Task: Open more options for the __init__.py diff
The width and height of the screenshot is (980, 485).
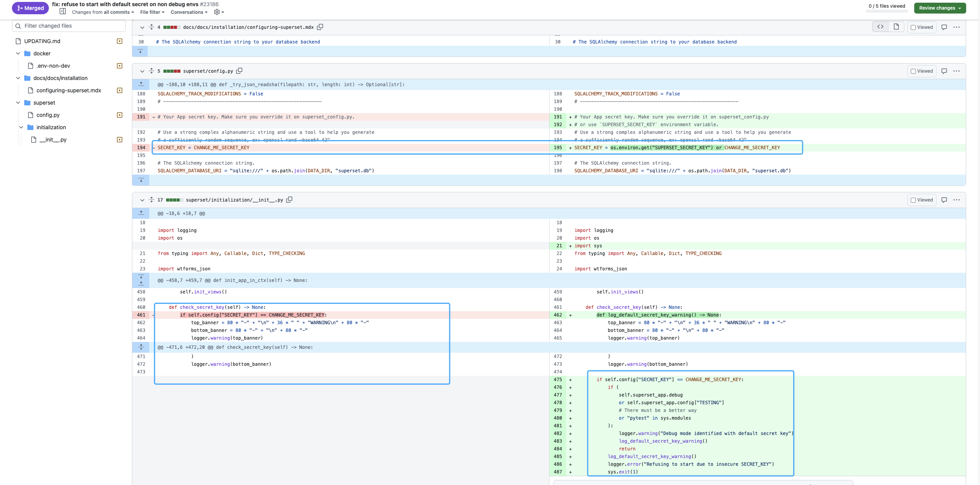Action: click(x=957, y=200)
